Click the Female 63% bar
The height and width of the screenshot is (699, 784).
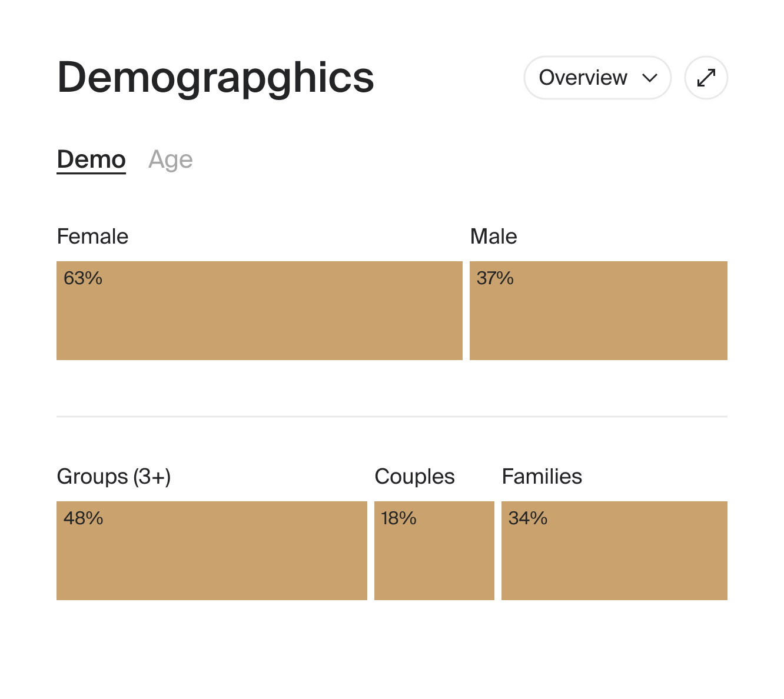(x=259, y=310)
